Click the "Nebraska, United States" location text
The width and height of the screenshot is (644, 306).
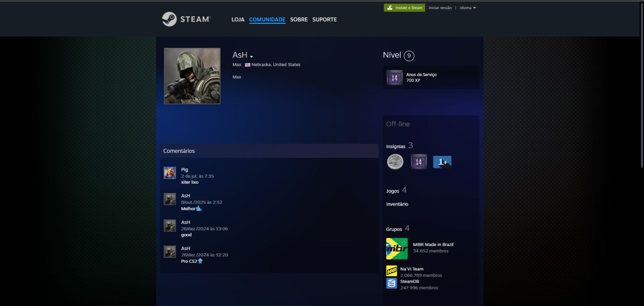[x=276, y=65]
